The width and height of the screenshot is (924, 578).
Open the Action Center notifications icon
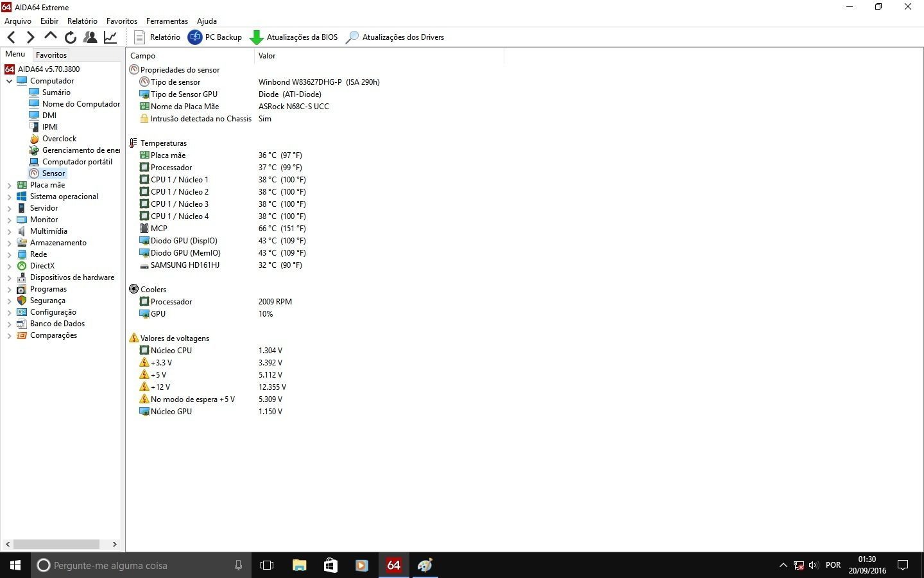[903, 565]
